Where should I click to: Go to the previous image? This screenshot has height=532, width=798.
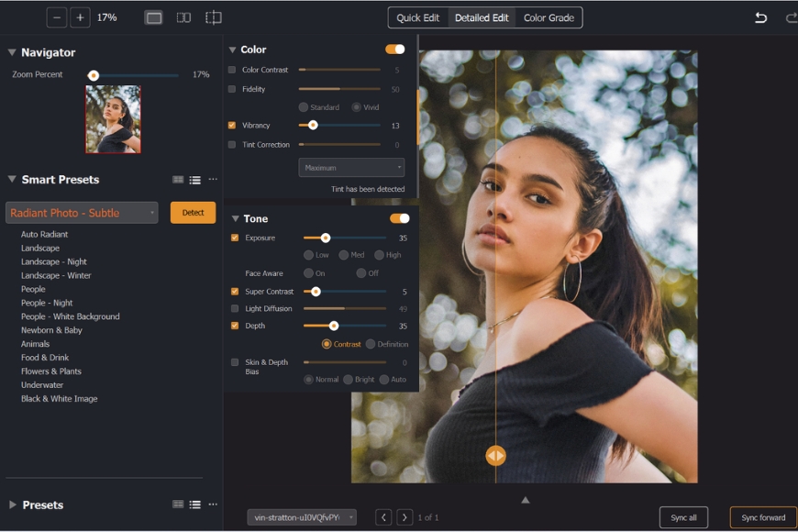tap(383, 517)
